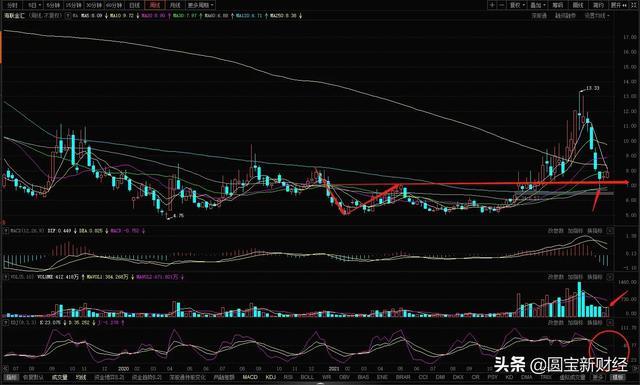The height and width of the screenshot is (385, 640).
Task: Open the 5日 multi-day dropdown
Action: tap(33, 5)
